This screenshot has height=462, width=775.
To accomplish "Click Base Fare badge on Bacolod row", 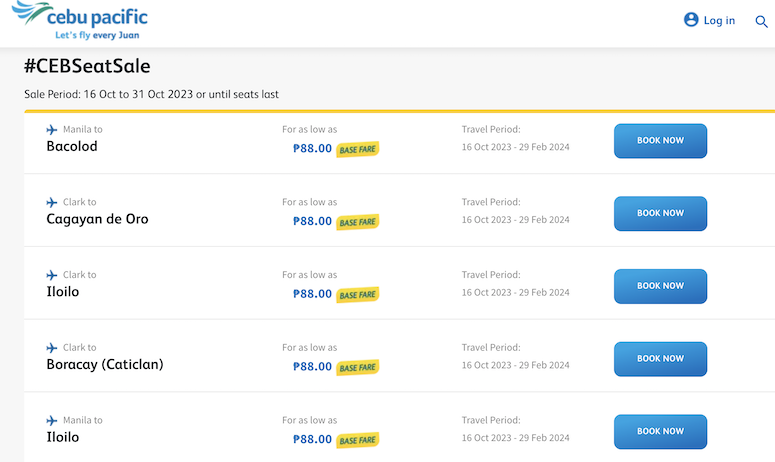I will [357, 149].
